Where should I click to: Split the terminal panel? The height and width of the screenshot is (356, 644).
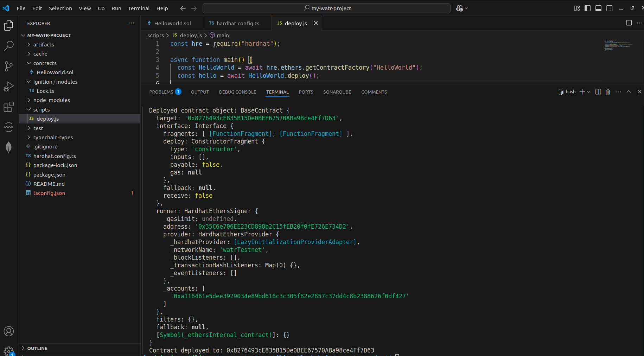coord(598,92)
